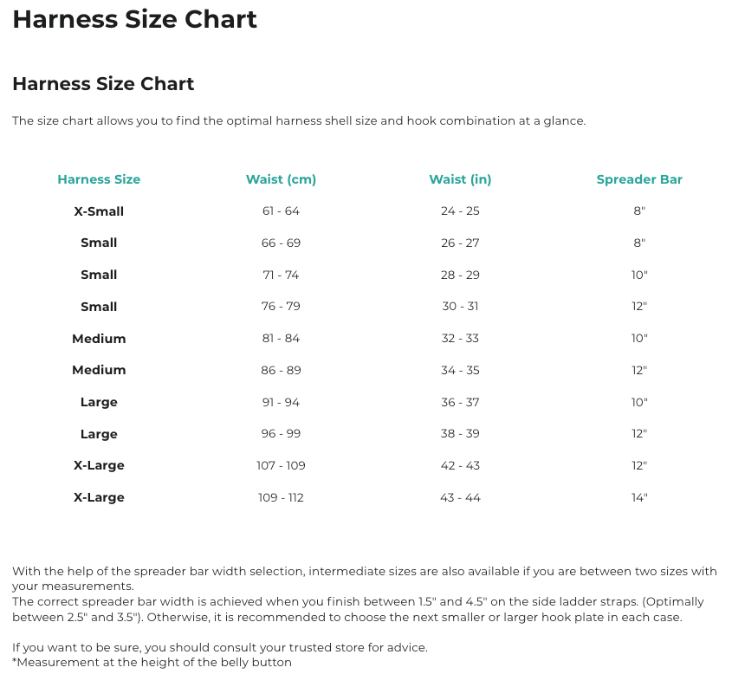The height and width of the screenshot is (700, 732).
Task: Select the 107 - 109 cm waist cell
Action: coord(281,465)
